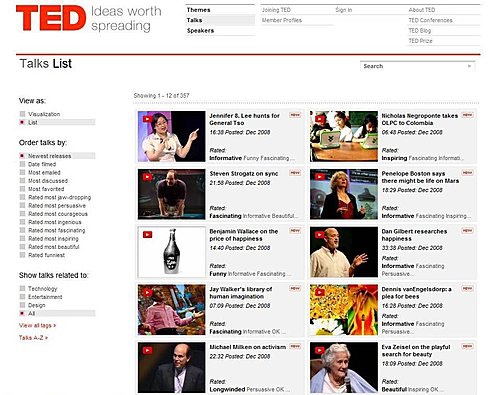Play button on Eva Zeisel thumbnail
The height and width of the screenshot is (395, 500).
320,350
